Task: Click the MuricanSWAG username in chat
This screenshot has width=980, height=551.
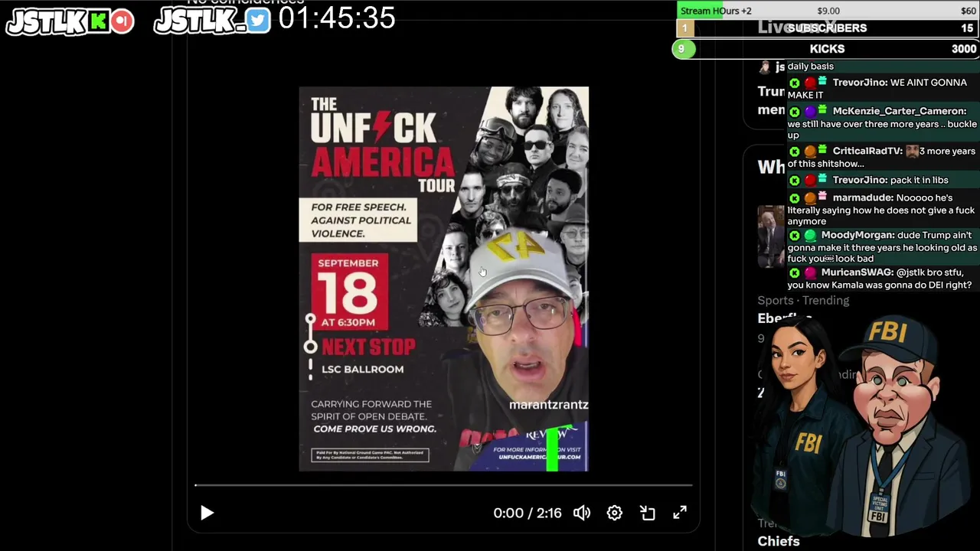Action: (x=857, y=272)
